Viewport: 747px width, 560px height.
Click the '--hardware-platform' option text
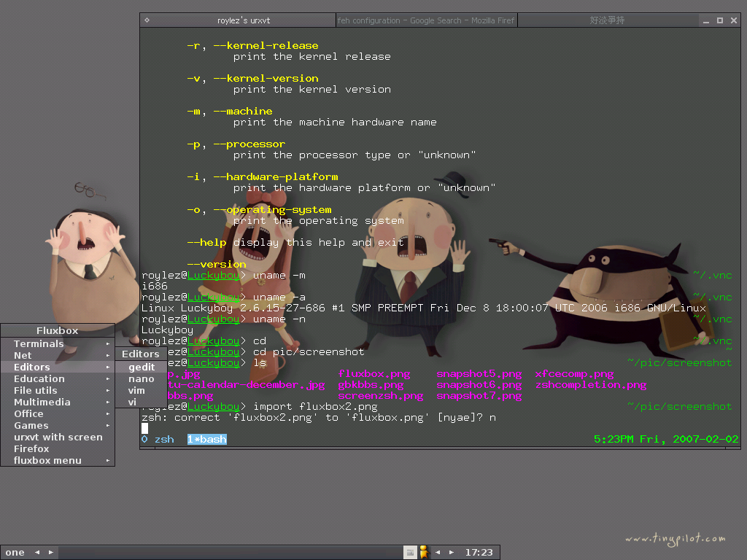pyautogui.click(x=276, y=177)
